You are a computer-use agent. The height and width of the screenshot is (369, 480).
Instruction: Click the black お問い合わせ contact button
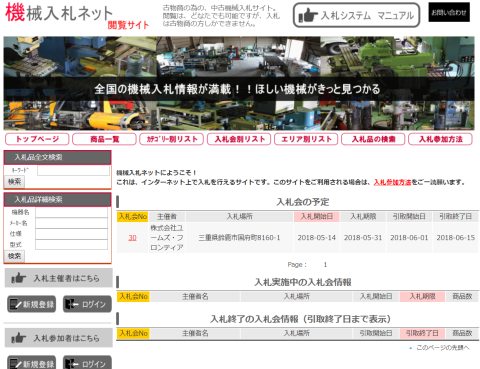[449, 12]
